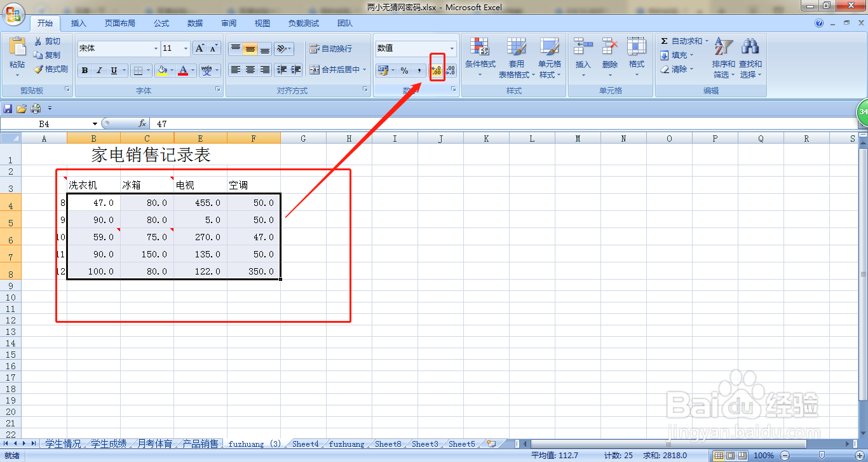Viewport: 868px width, 462px height.
Task: Expand Merge & Center (合并后居中) dropdown arrow
Action: click(365, 70)
